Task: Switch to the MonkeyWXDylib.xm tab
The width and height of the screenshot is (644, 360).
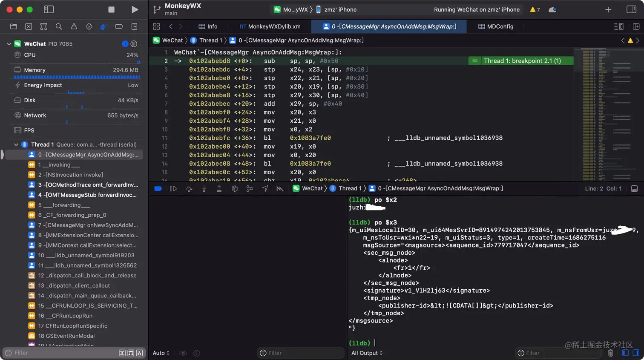Action: coord(270,26)
